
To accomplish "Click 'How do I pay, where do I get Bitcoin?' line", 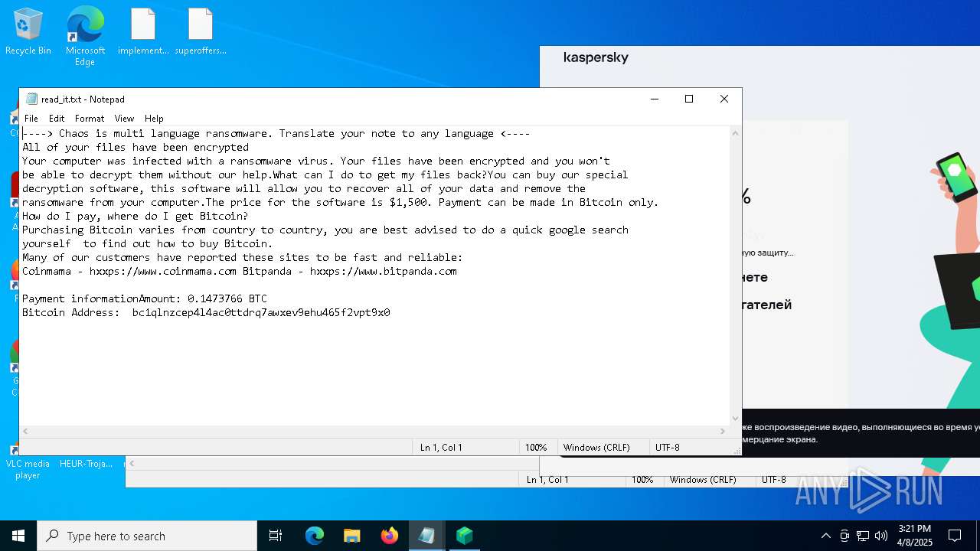I will point(136,216).
